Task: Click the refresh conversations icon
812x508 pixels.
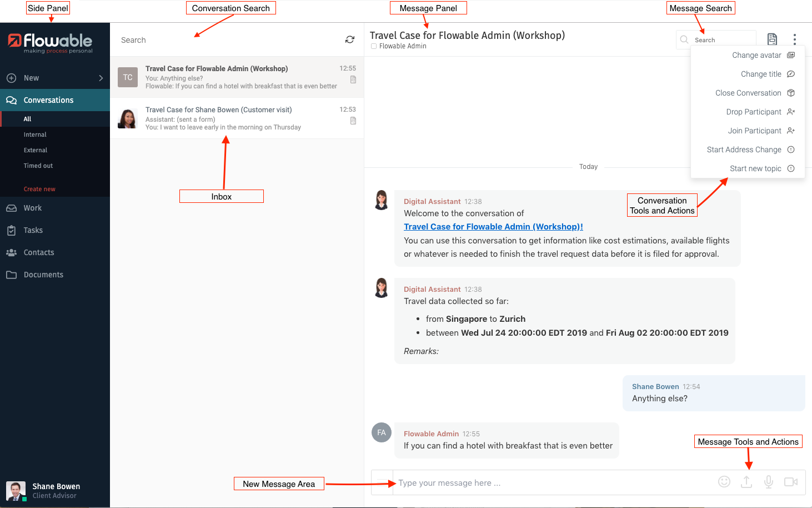Action: coord(350,39)
